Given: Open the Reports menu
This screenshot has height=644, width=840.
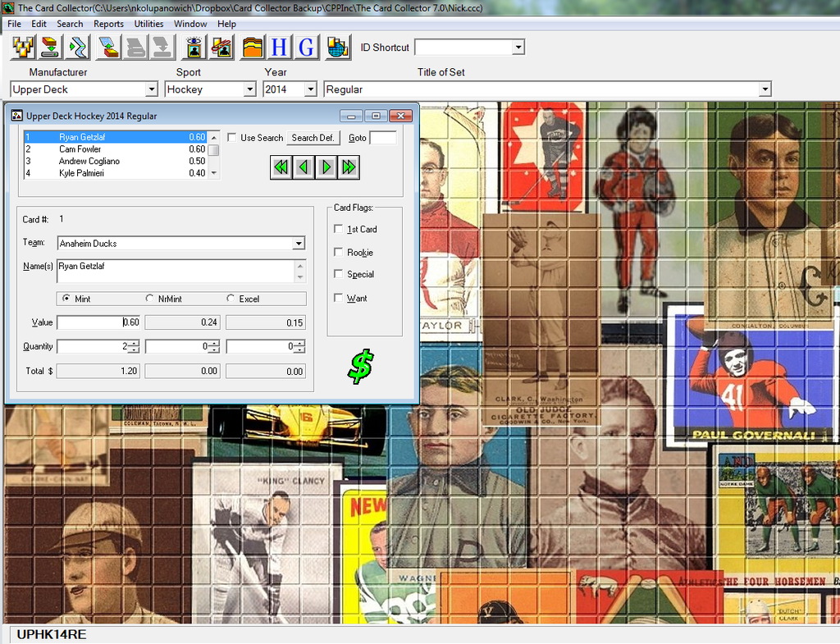Looking at the screenshot, I should coord(108,24).
